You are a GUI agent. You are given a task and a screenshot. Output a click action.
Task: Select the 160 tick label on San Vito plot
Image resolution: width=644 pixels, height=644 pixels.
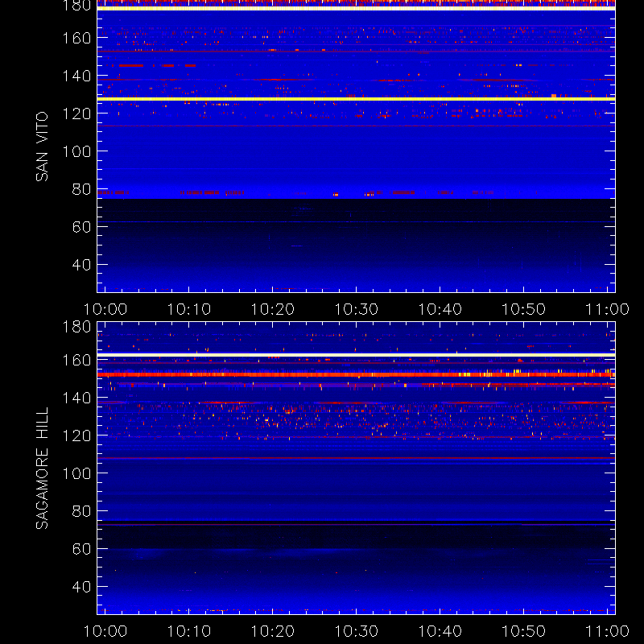76,38
